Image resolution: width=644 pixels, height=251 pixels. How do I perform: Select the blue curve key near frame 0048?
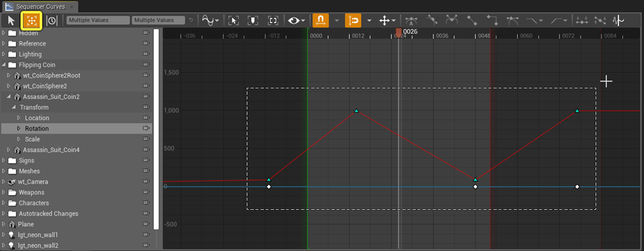pyautogui.click(x=476, y=187)
